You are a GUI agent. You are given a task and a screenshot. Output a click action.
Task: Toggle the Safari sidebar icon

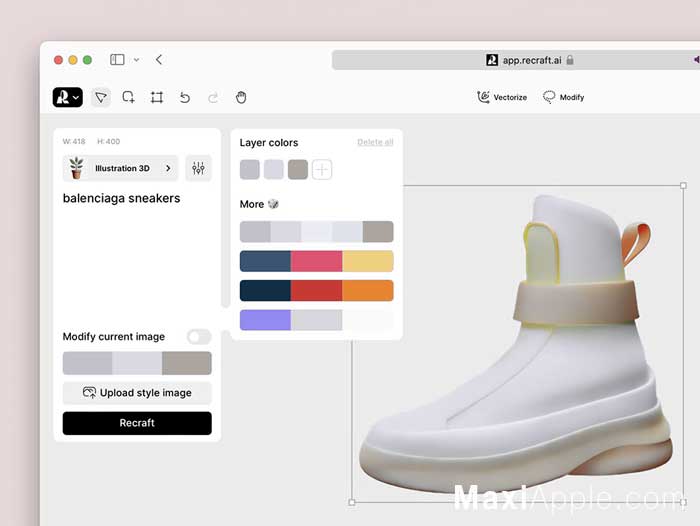pyautogui.click(x=117, y=59)
